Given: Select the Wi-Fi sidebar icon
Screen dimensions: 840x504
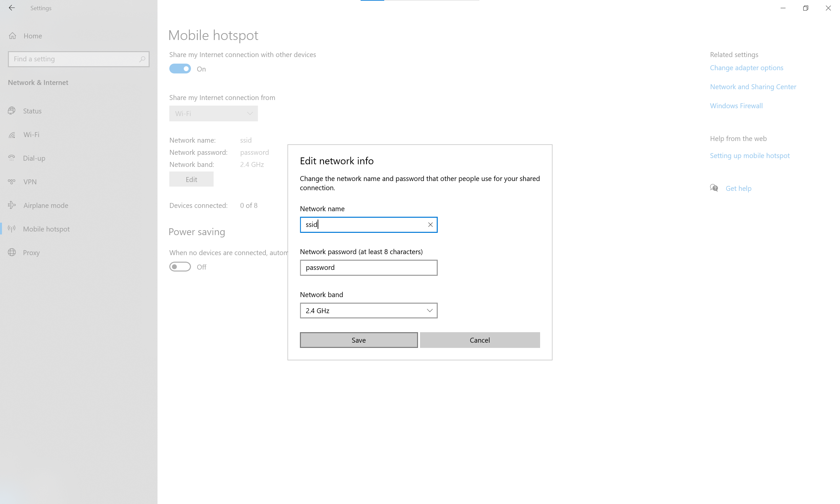Looking at the screenshot, I should [x=12, y=135].
